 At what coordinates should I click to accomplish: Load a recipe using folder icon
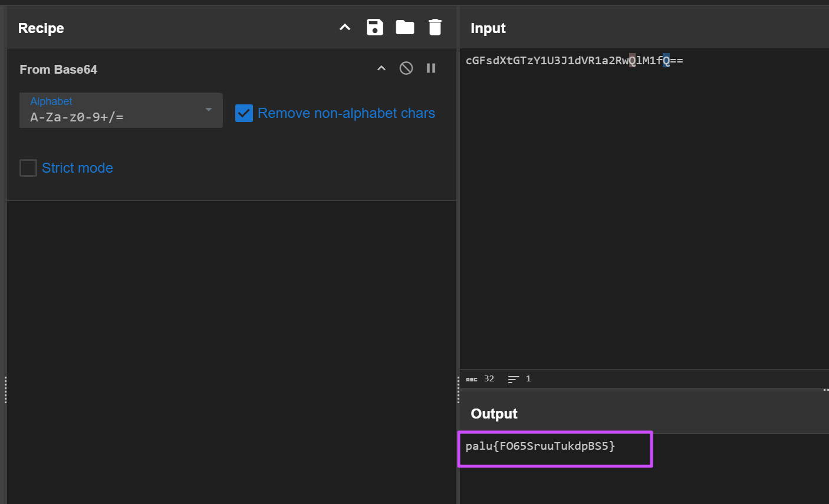coord(405,27)
